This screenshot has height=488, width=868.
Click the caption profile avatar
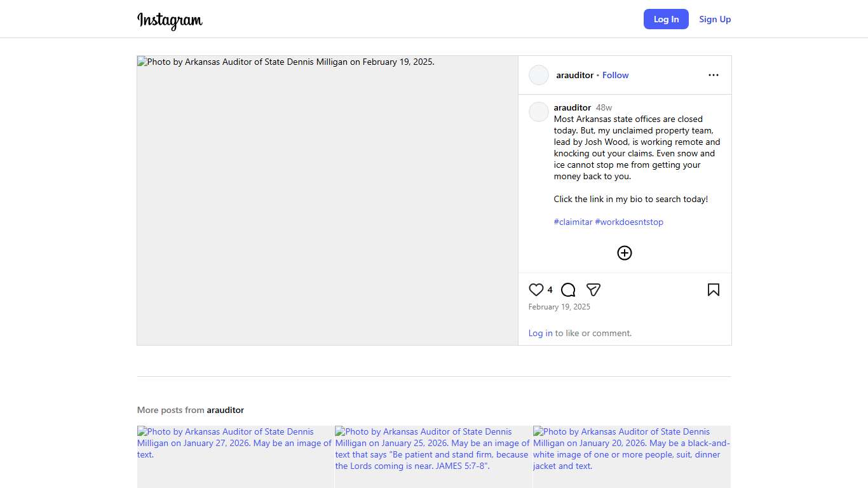[x=539, y=112]
